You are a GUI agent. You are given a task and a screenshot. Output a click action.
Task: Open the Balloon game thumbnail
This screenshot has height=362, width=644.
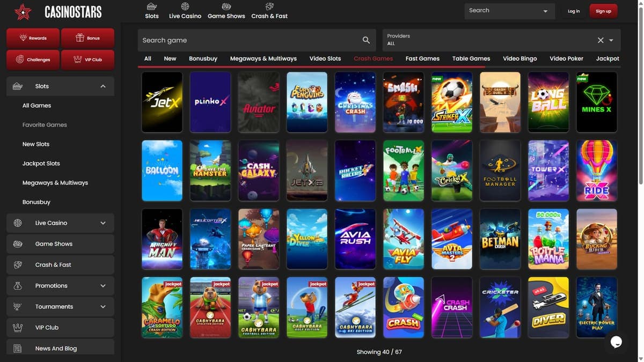[x=162, y=171]
